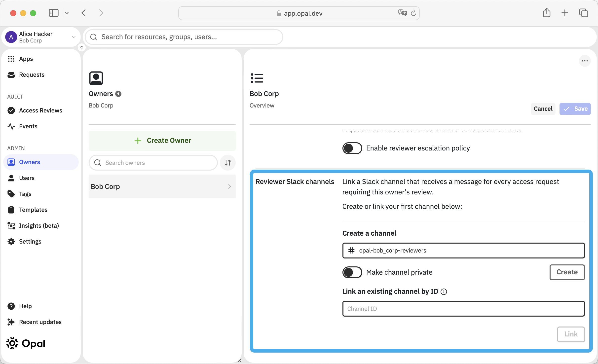Click the translate page icon
The height and width of the screenshot is (364, 598).
pyautogui.click(x=402, y=13)
